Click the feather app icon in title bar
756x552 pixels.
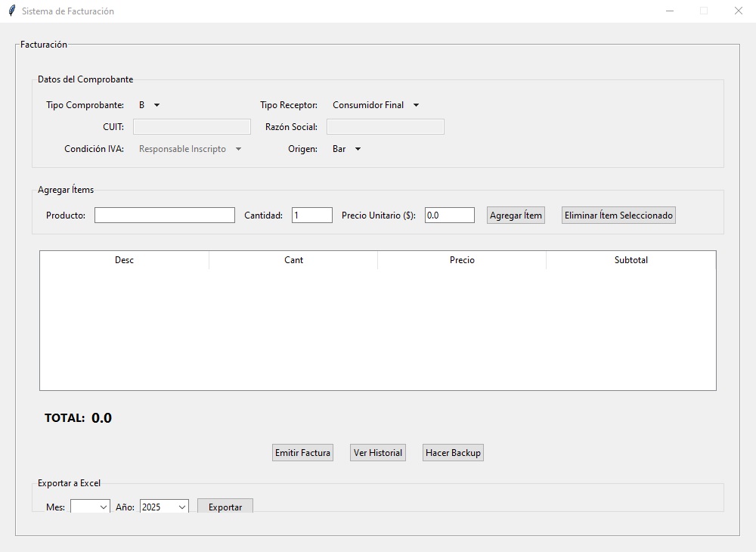[x=11, y=11]
